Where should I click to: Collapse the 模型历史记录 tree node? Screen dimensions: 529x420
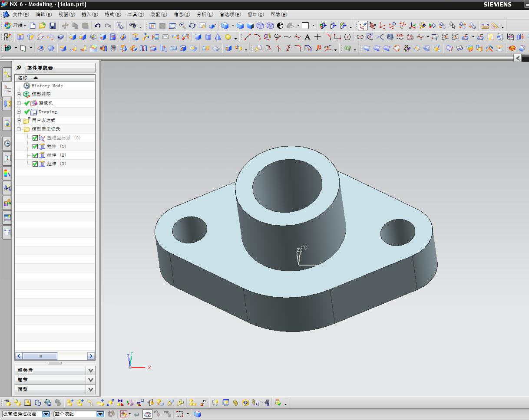pyautogui.click(x=19, y=129)
